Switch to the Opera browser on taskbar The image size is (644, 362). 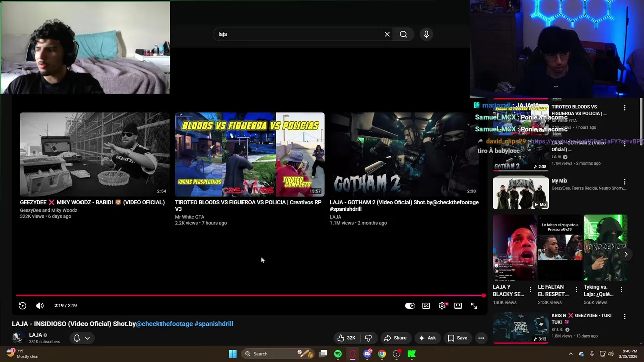(353, 354)
